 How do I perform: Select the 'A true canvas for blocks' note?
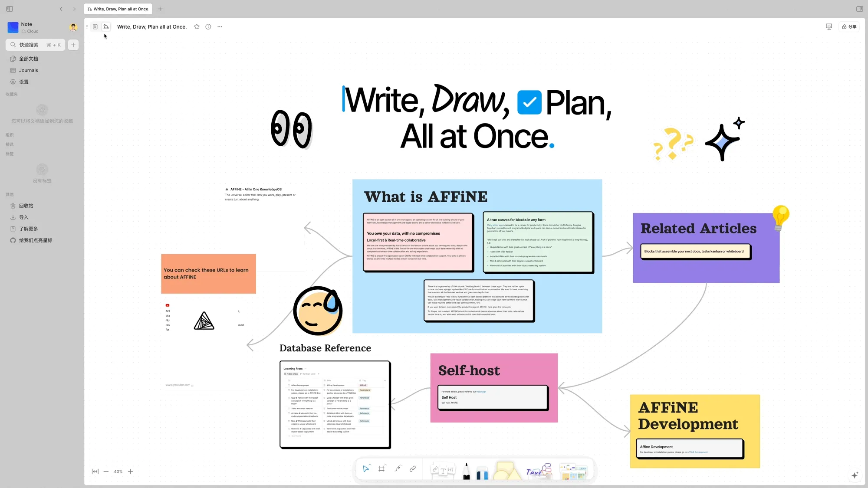[538, 242]
